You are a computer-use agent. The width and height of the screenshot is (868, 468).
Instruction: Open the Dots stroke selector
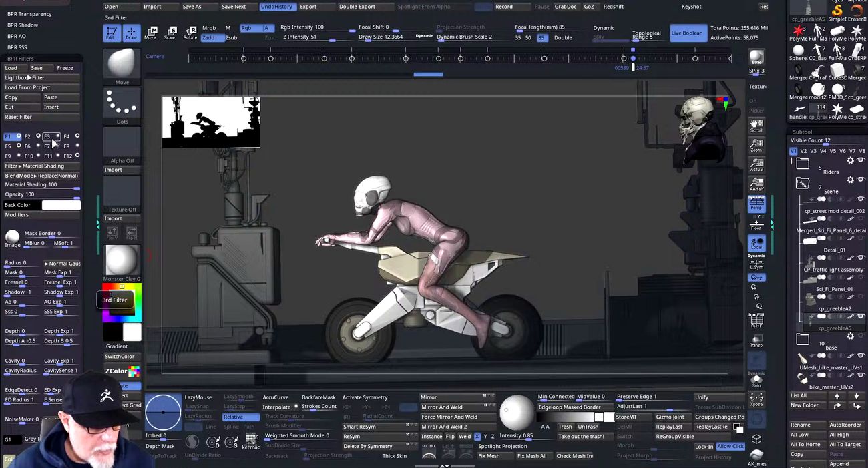(x=122, y=106)
